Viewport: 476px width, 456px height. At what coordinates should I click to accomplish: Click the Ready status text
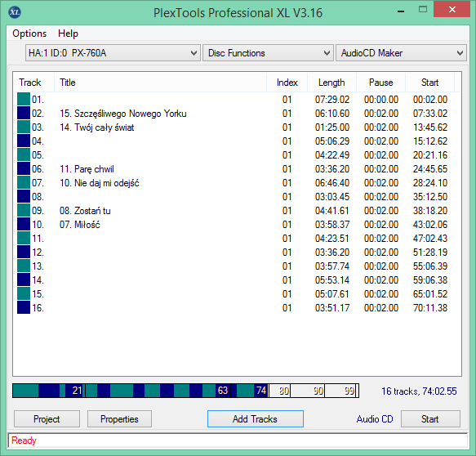(x=24, y=440)
